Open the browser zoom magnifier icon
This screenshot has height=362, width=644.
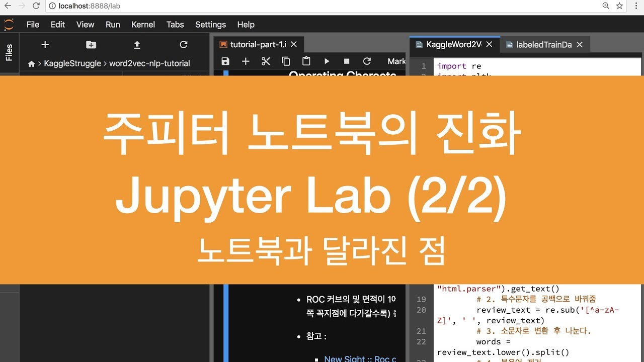point(606,6)
